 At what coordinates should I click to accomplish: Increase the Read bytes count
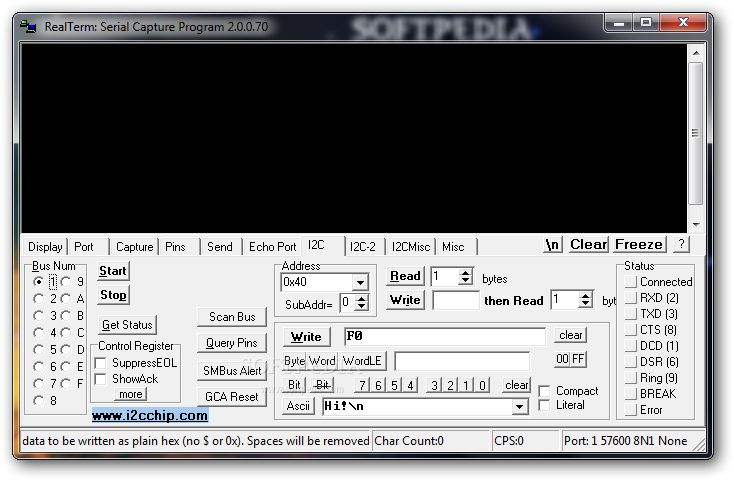point(465,273)
